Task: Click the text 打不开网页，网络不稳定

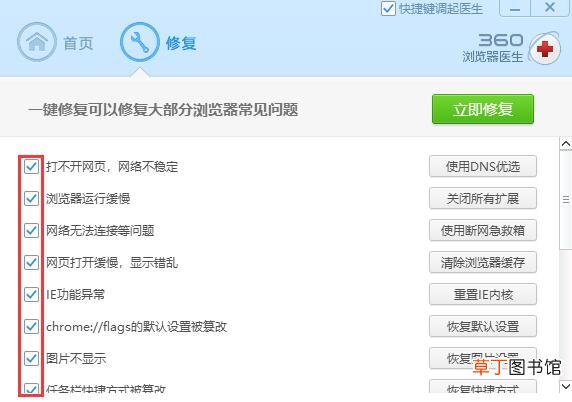Action: pyautogui.click(x=112, y=167)
